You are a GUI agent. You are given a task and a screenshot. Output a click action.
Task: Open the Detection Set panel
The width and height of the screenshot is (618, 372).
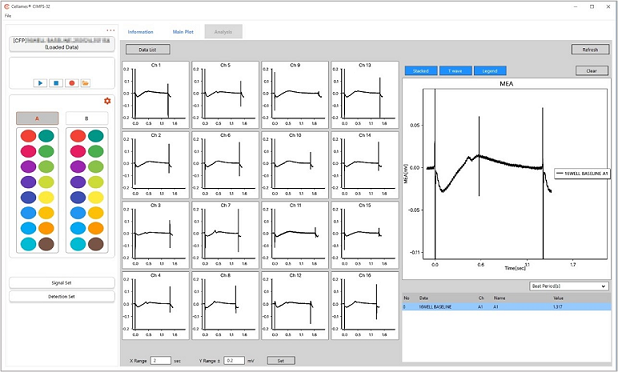(x=62, y=297)
